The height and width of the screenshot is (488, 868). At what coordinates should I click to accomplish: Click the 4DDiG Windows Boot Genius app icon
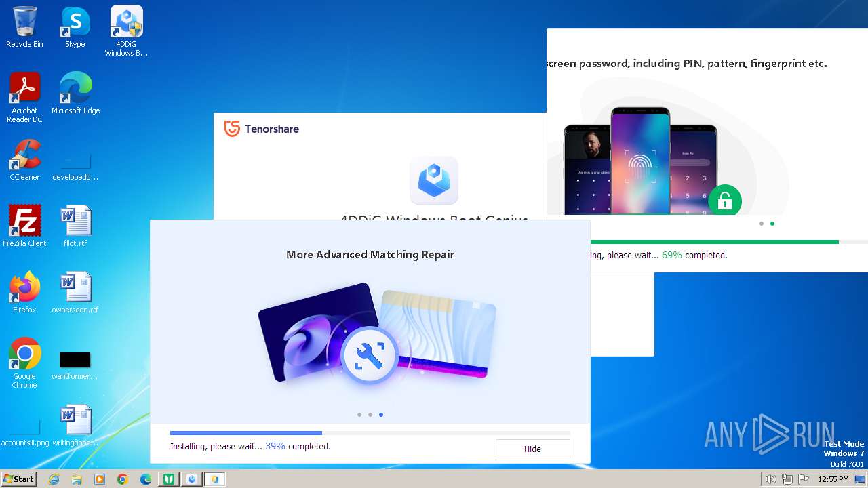point(434,180)
